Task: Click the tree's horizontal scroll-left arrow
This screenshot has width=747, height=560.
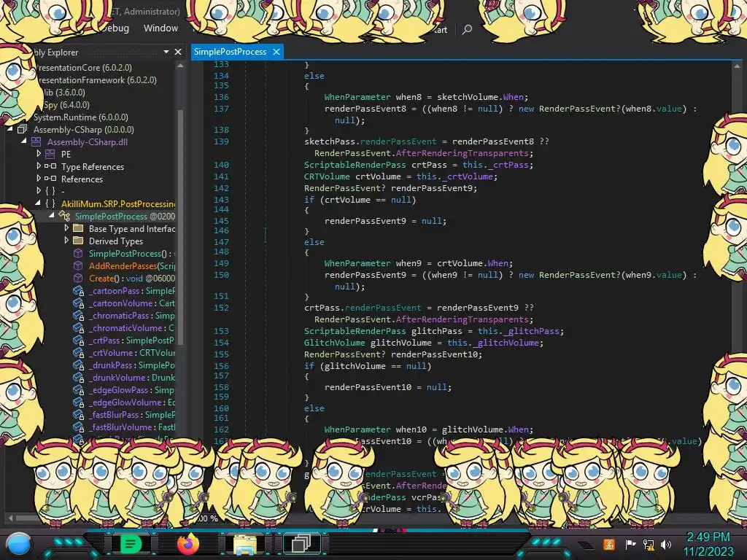Action: (10, 518)
